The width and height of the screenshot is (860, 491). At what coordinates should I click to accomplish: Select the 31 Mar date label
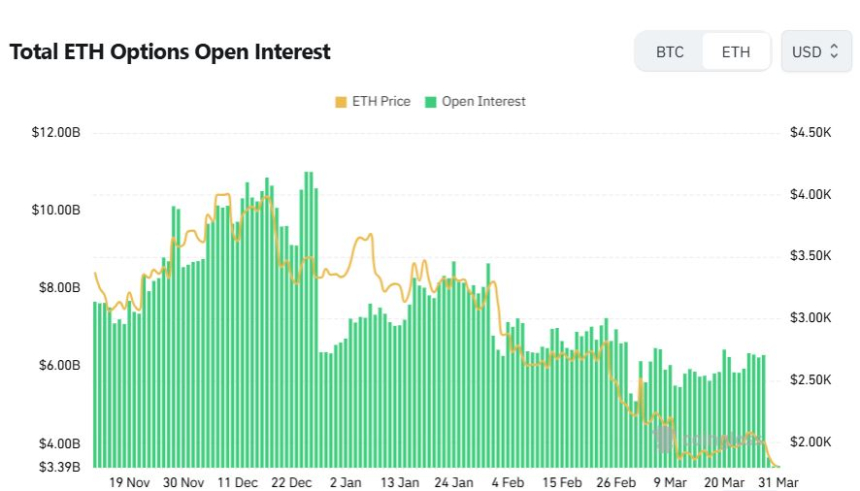[x=774, y=481]
